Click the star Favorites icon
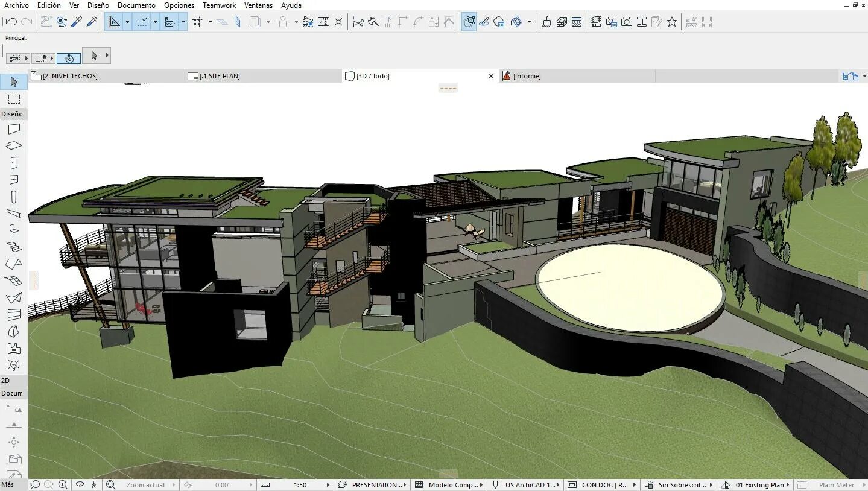This screenshot has width=868, height=491. [672, 22]
